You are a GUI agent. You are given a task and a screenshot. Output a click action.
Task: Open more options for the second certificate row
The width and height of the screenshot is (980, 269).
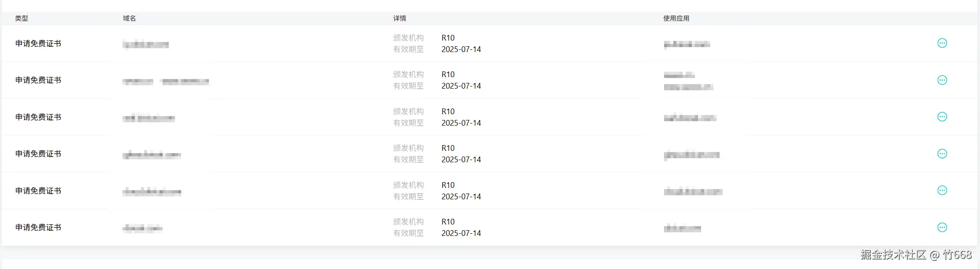pos(942,80)
